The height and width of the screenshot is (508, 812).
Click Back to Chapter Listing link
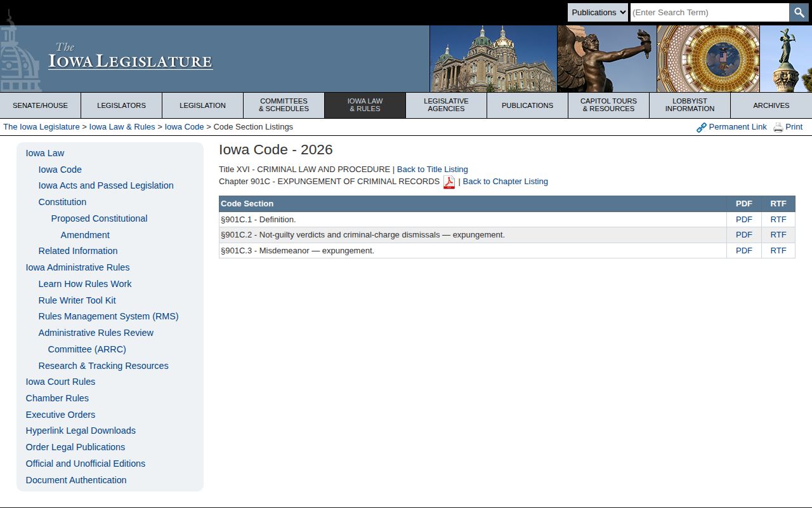point(506,182)
